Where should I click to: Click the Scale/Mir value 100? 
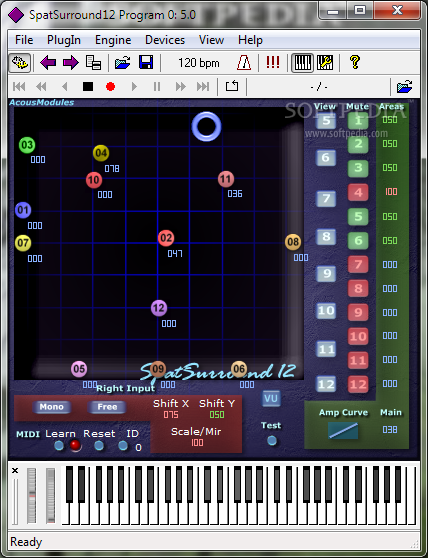(x=197, y=443)
